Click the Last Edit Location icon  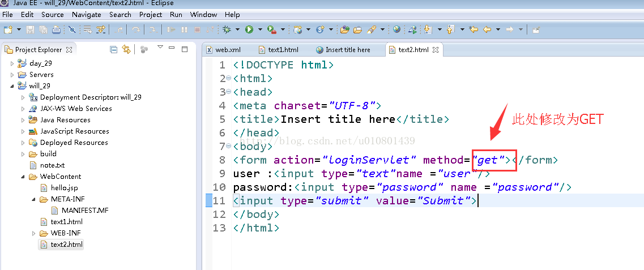[x=474, y=29]
